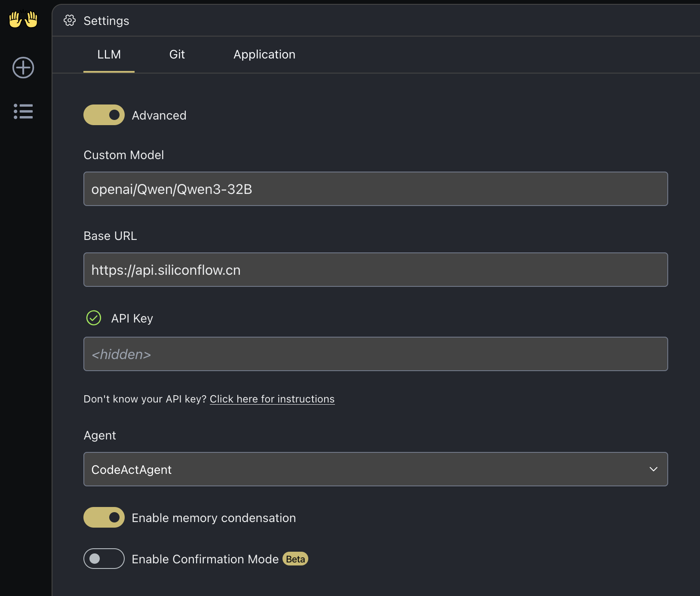Click the green API Key checkmark icon
This screenshot has height=596, width=700.
coord(94,318)
